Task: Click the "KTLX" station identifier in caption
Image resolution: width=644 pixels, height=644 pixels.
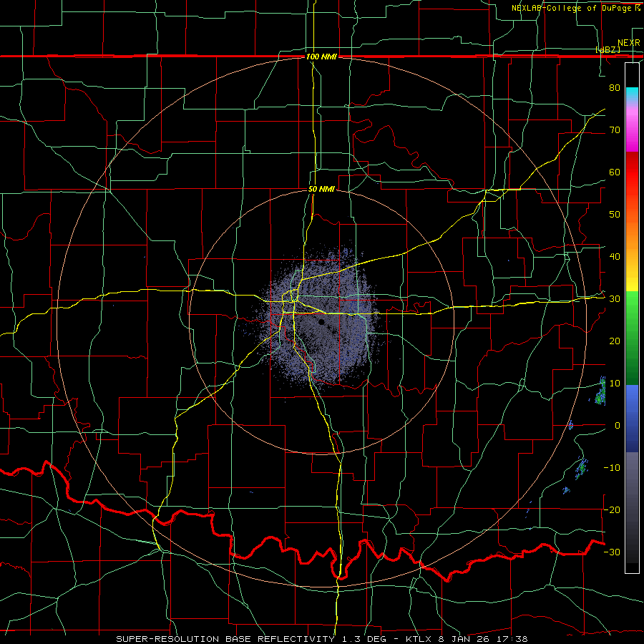Action: [x=418, y=639]
